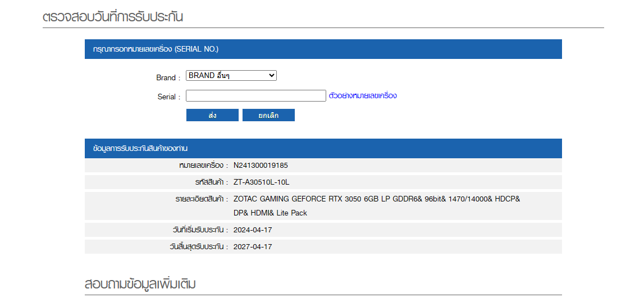Select warranty end date 2027-04-17
The width and height of the screenshot is (644, 298).
[253, 247]
